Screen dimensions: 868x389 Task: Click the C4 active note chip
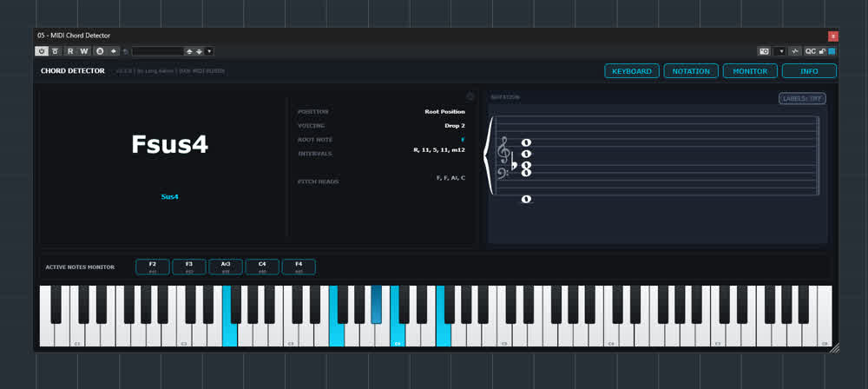point(262,267)
